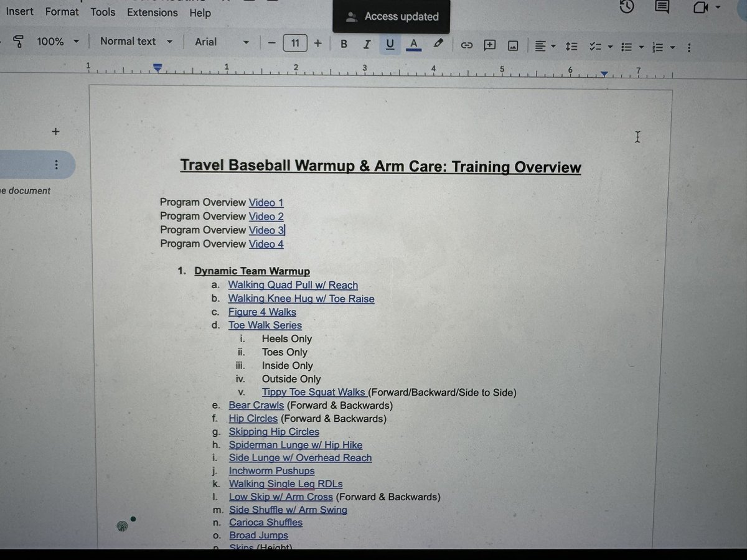Screen dimensions: 747x560
Task: Click the add comment icon
Action: 490,45
